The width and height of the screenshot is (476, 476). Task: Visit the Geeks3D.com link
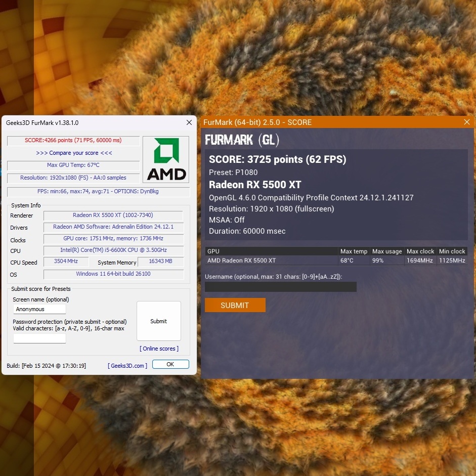(127, 366)
